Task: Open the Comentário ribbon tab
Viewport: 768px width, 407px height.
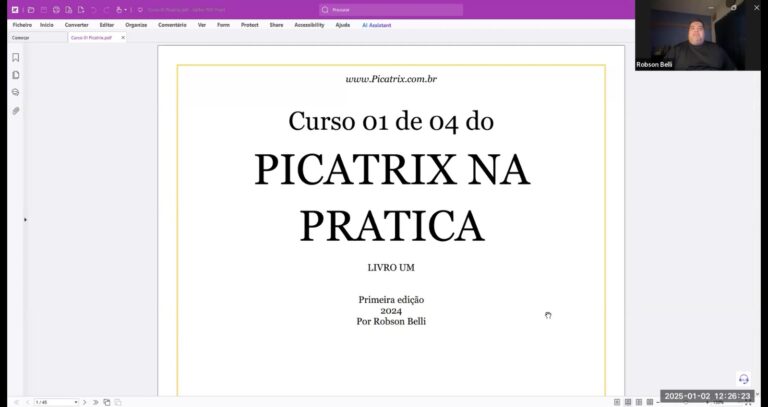Action: point(172,25)
